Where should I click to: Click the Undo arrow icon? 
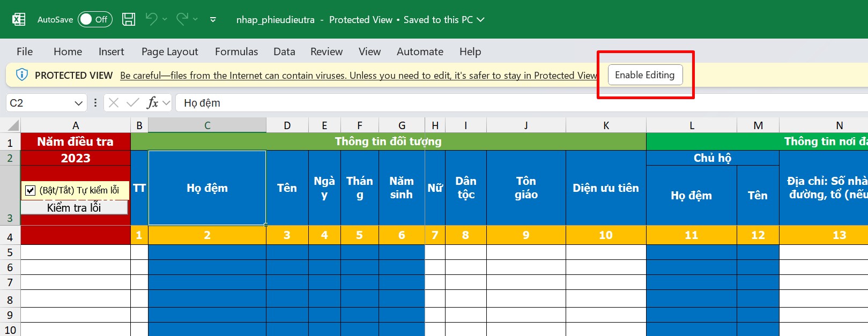(151, 19)
